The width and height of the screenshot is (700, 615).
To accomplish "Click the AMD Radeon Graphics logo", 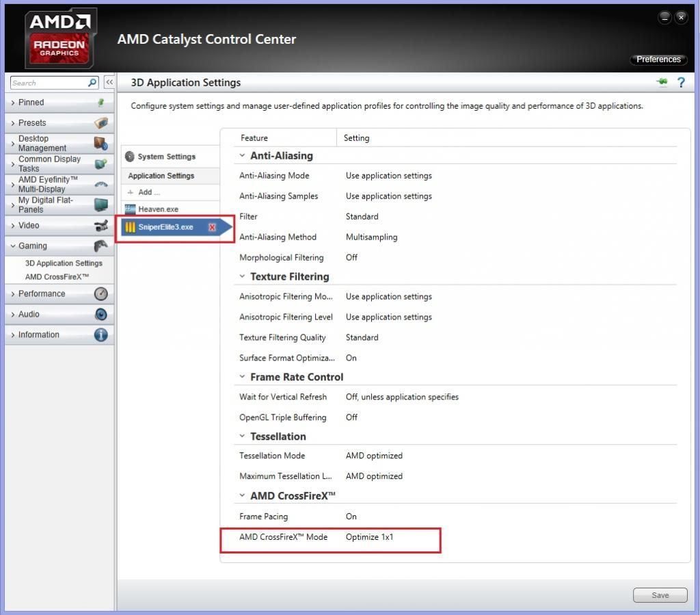I will coord(59,38).
